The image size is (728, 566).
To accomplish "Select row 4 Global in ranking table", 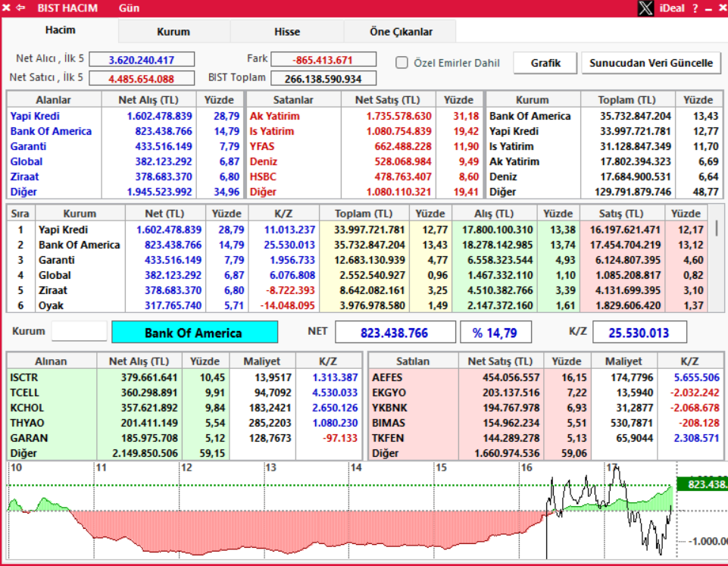I will click(x=357, y=275).
